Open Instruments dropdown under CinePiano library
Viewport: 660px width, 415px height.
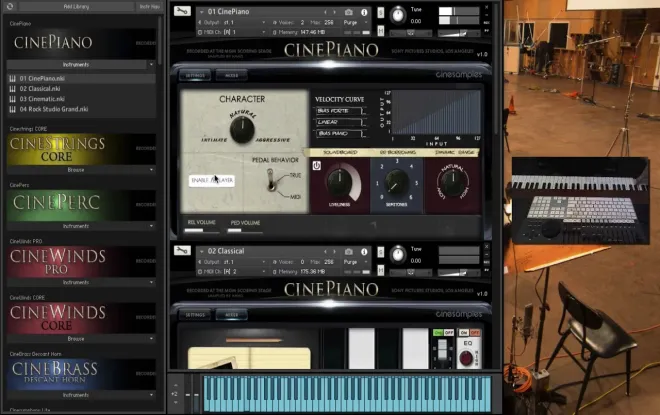point(81,64)
